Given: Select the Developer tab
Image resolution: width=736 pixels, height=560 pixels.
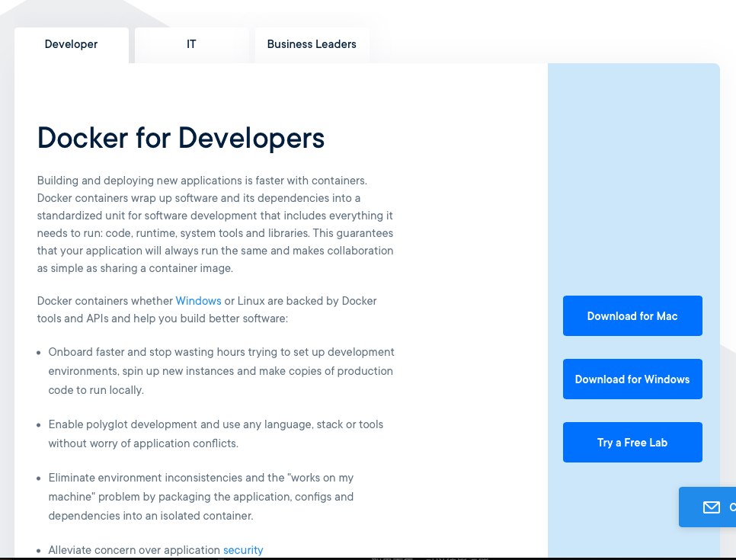Looking at the screenshot, I should click(72, 45).
